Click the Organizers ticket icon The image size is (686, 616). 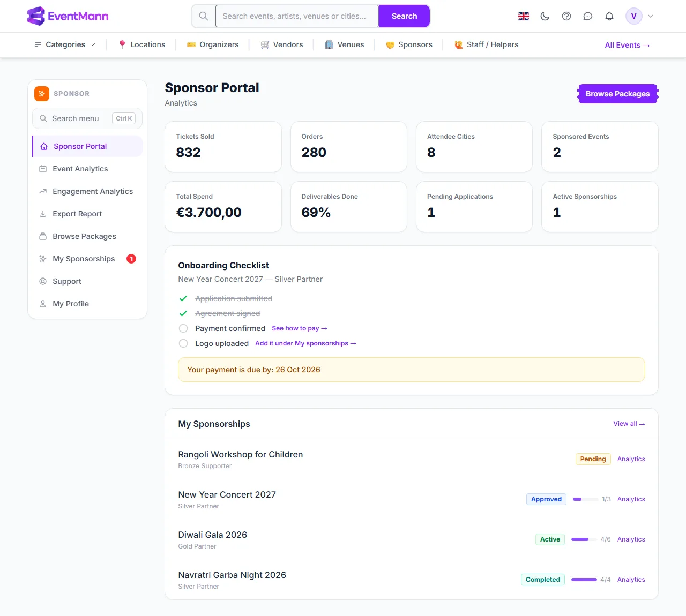pyautogui.click(x=191, y=45)
